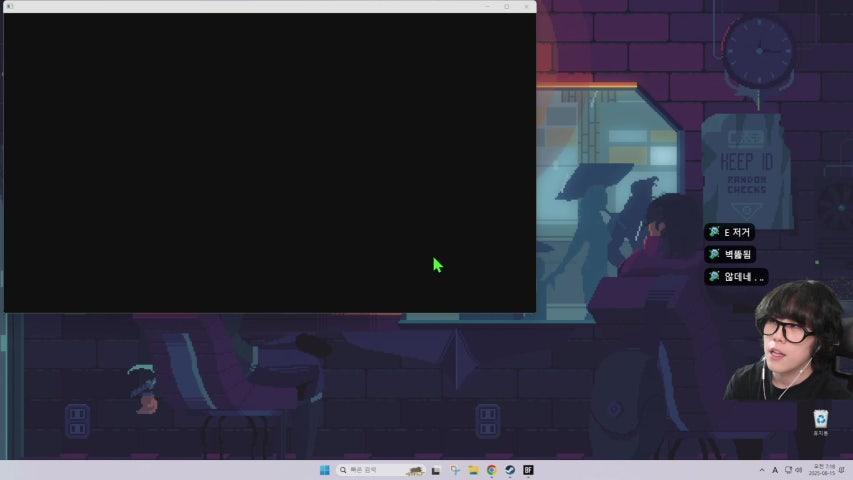Open Steam from the taskbar

coord(510,470)
